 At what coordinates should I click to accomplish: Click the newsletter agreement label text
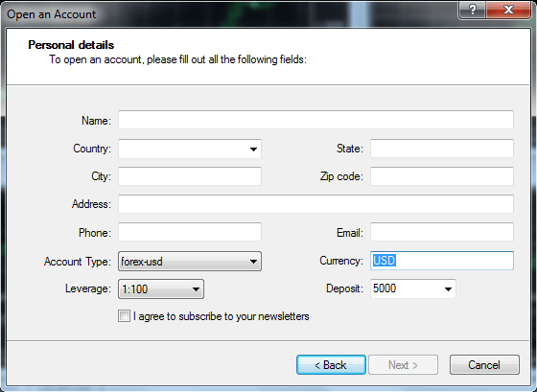click(222, 316)
